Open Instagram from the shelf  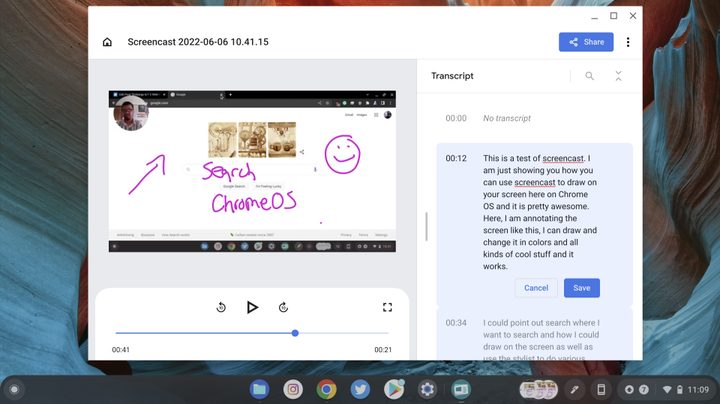tap(293, 390)
